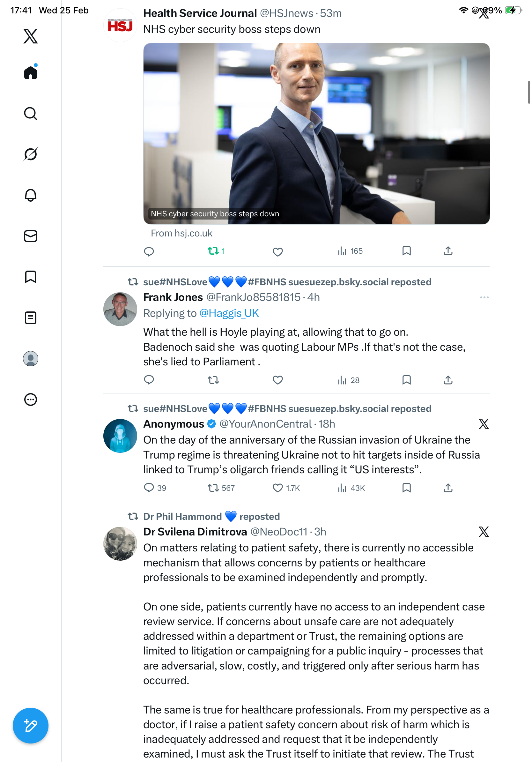Open the Search icon in the sidebar

(x=31, y=114)
